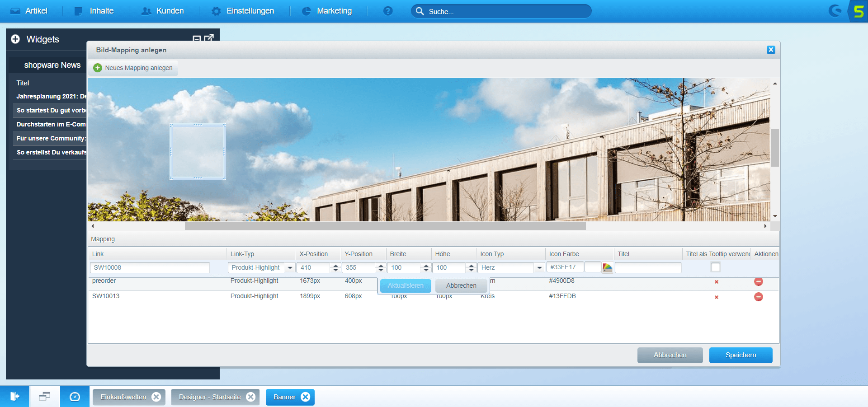
Task: Click the image's vertical scrollbar thumb
Action: click(775, 148)
